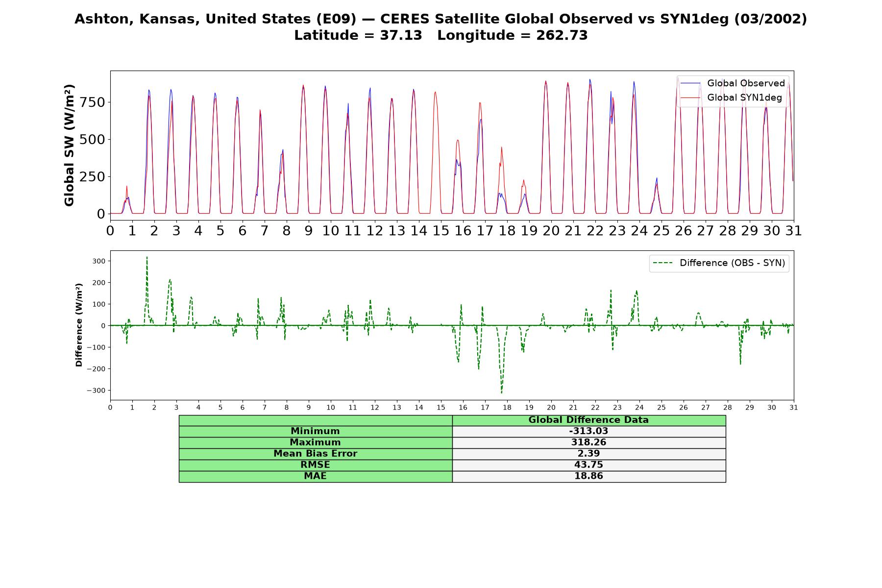882x588 pixels.
Task: Click the Mean Bias Error row label
Action: point(316,454)
